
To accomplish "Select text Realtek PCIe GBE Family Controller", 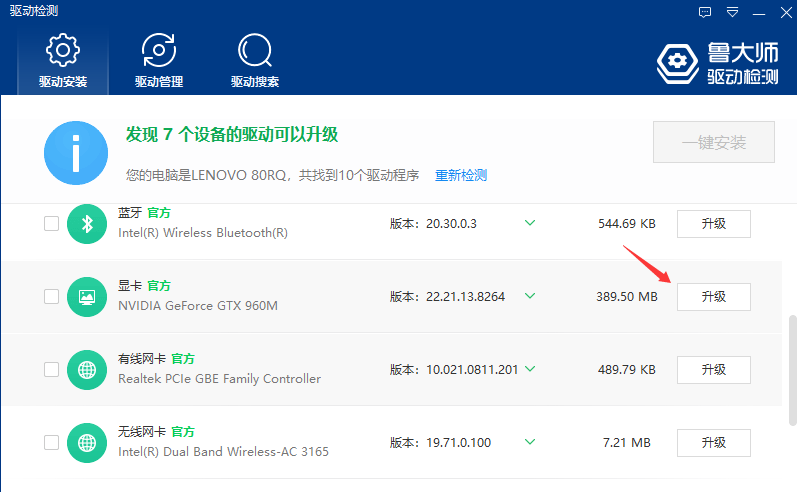I will pyautogui.click(x=220, y=379).
